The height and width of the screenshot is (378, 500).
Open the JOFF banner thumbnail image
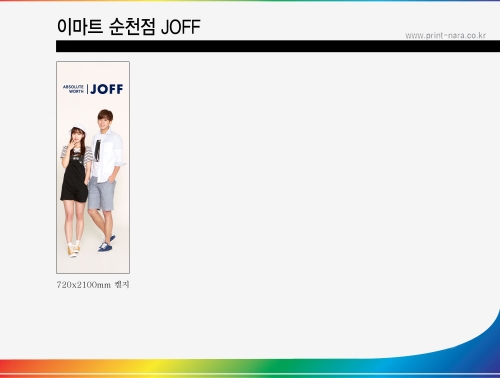(x=93, y=167)
